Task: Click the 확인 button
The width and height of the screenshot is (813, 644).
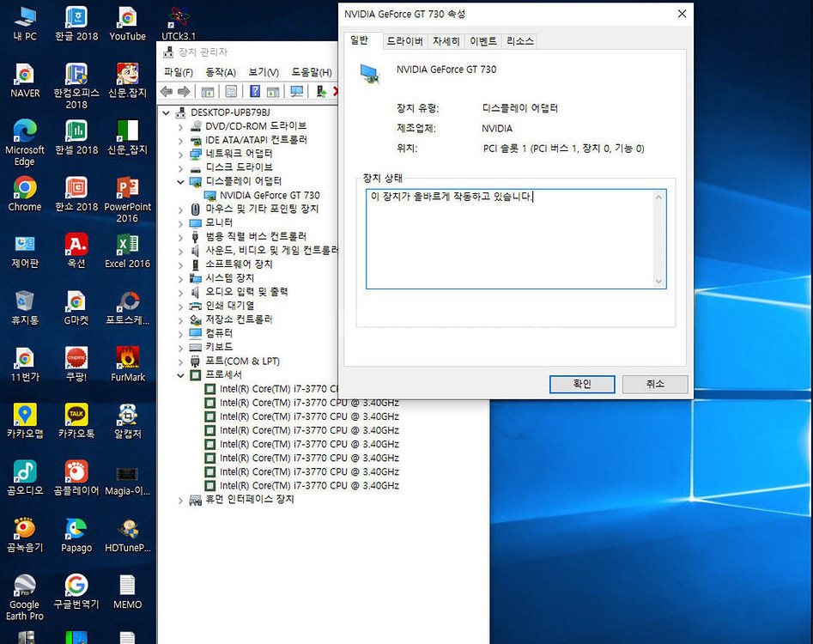Action: pos(582,384)
